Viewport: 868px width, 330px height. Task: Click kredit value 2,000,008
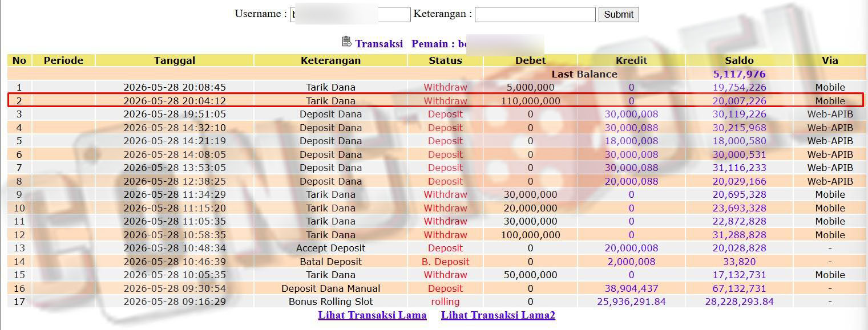tap(631, 262)
